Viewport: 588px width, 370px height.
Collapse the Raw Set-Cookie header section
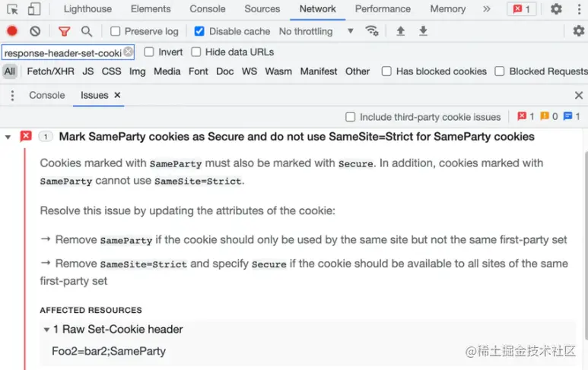(46, 330)
